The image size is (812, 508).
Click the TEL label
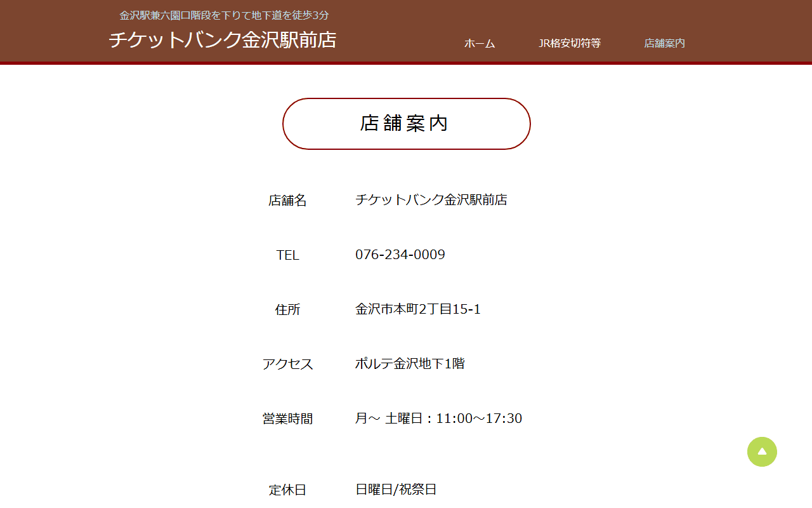tap(287, 255)
